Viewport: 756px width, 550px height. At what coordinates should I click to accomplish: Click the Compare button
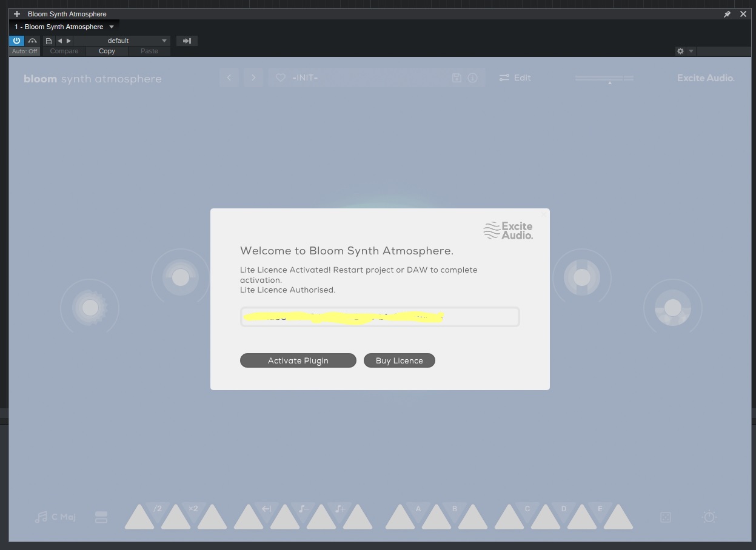(x=64, y=51)
